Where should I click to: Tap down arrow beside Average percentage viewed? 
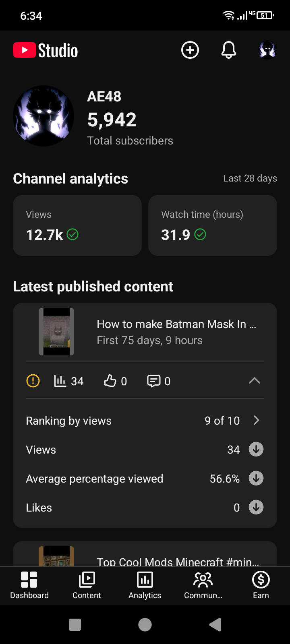click(x=256, y=478)
